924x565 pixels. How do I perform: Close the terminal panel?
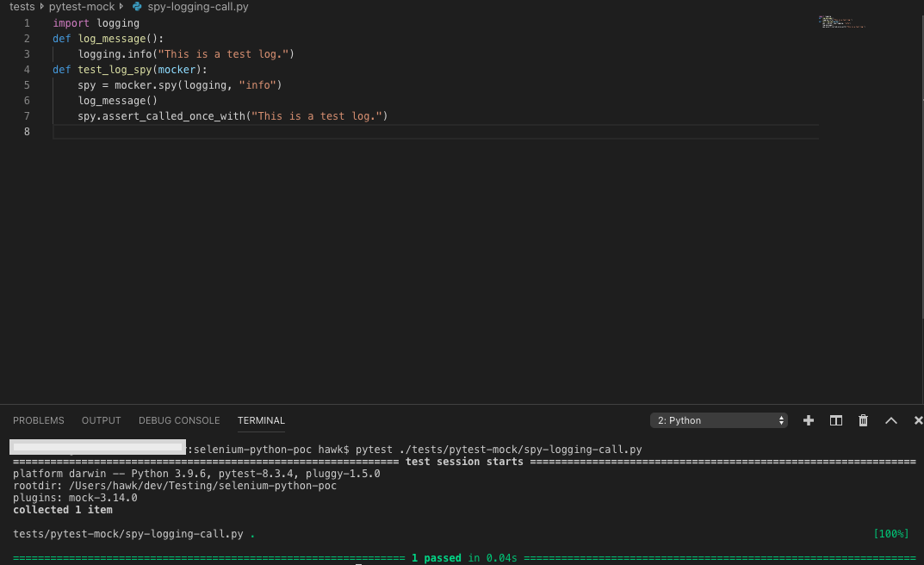coord(918,420)
